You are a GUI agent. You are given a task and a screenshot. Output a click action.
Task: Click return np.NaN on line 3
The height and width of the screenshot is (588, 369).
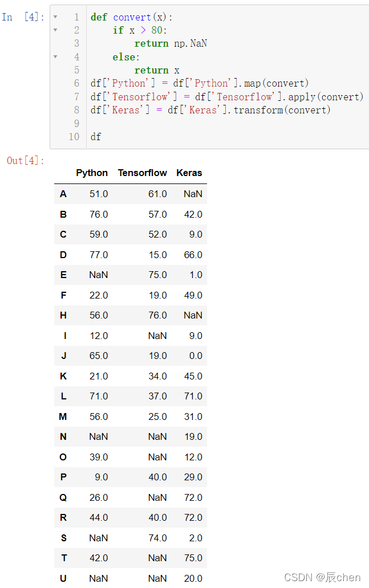(x=171, y=43)
